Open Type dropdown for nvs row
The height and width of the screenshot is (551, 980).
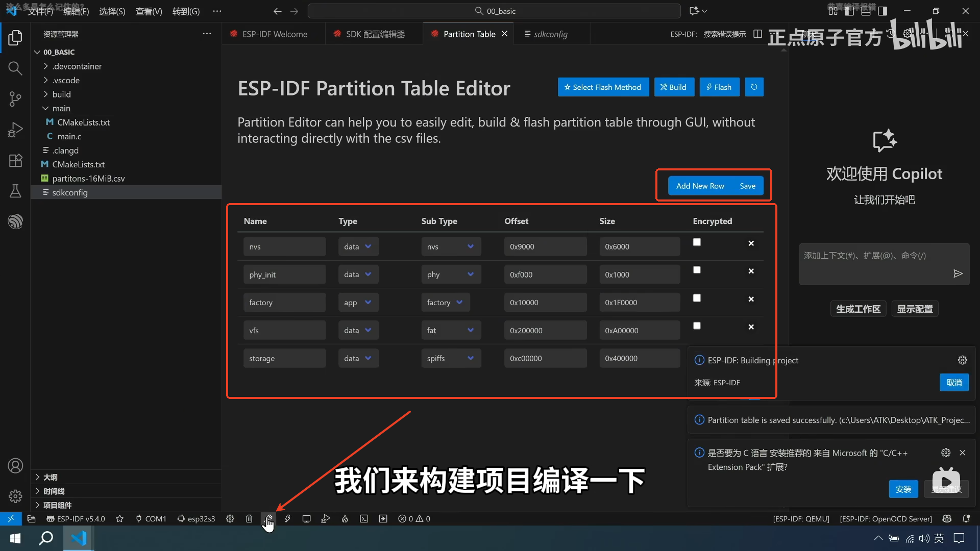pyautogui.click(x=358, y=246)
